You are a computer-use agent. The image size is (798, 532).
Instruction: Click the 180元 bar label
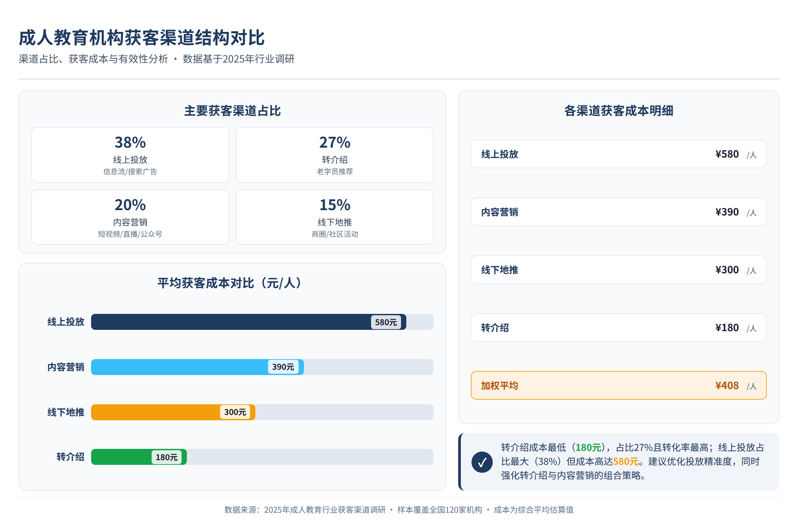[167, 457]
